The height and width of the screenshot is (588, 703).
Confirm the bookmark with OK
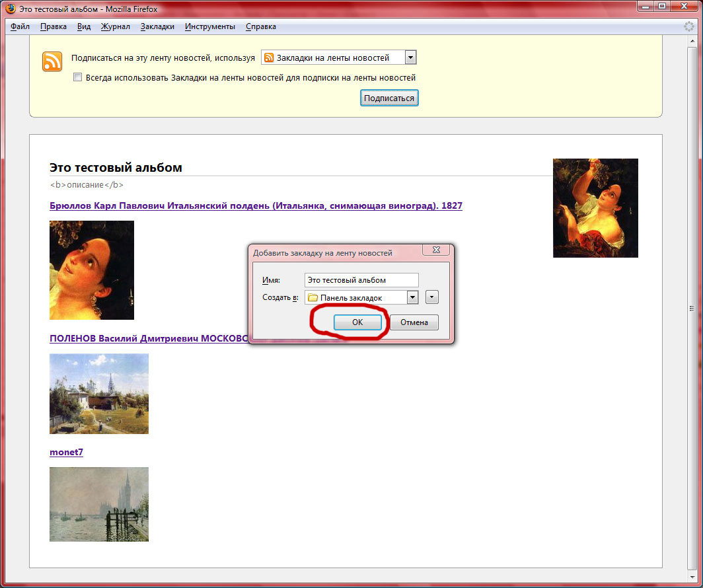[x=357, y=322]
